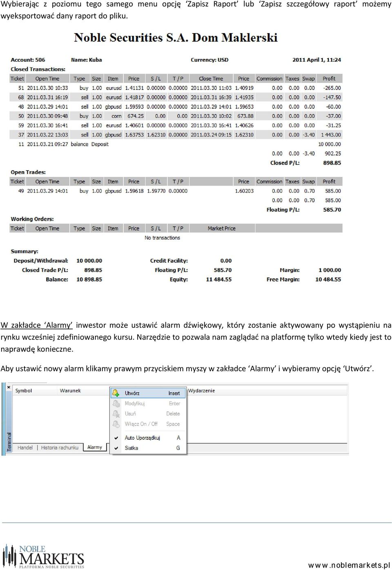The width and height of the screenshot is (392, 570).
Task: Choose Usuń in the context menu
Action: pyautogui.click(x=130, y=414)
